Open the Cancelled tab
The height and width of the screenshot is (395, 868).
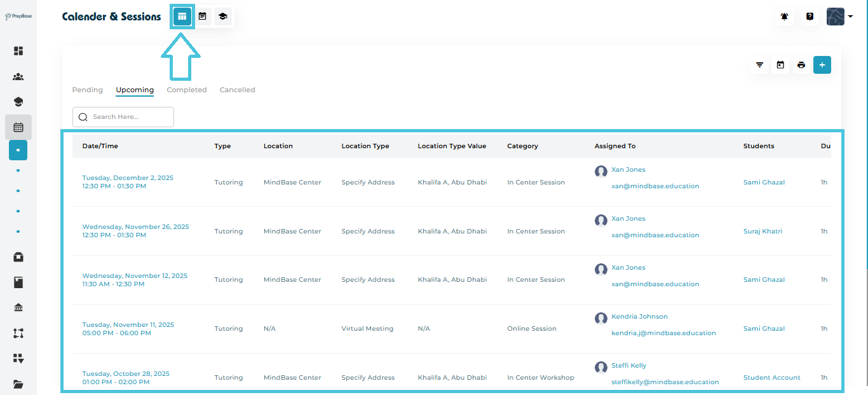coord(237,90)
